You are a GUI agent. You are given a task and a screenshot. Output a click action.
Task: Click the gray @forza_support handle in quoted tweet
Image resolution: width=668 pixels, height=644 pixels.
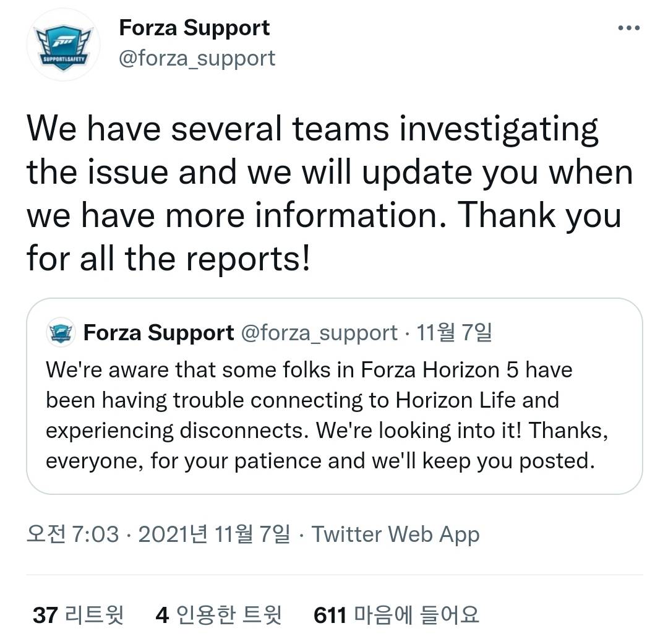(318, 333)
